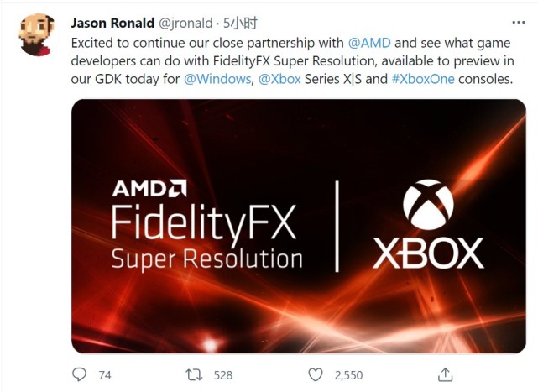Click the AMD logo in image

(x=149, y=188)
